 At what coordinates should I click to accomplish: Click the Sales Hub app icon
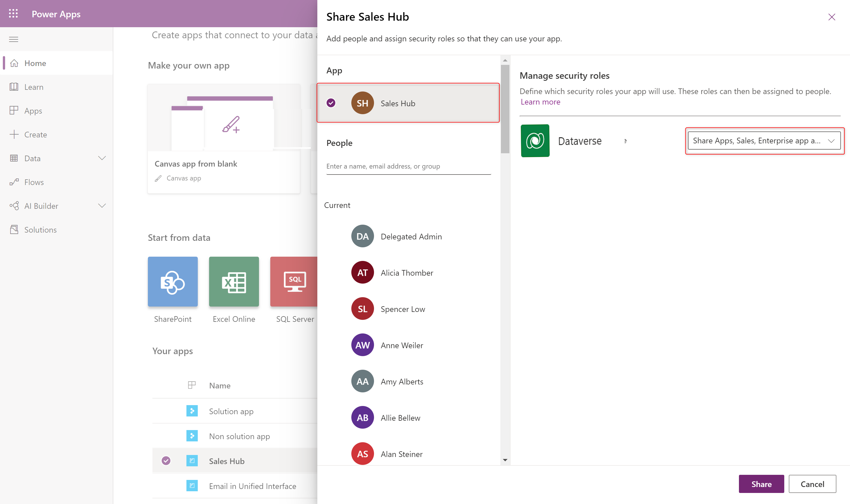click(x=362, y=103)
